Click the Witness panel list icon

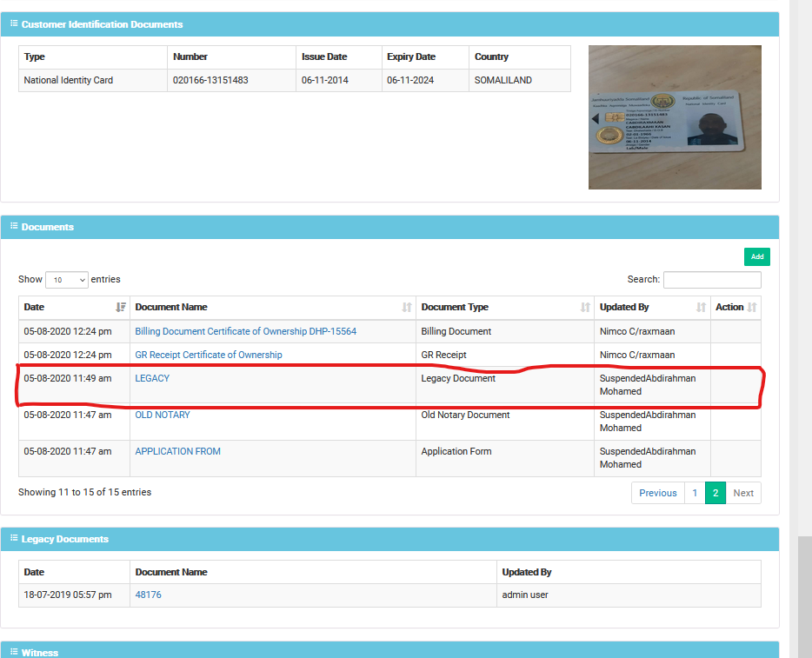click(14, 652)
